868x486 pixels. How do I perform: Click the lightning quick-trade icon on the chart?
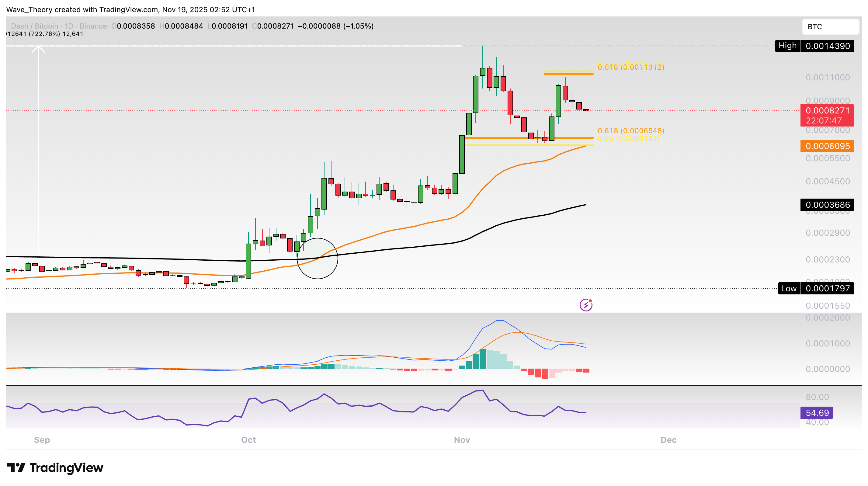(586, 304)
